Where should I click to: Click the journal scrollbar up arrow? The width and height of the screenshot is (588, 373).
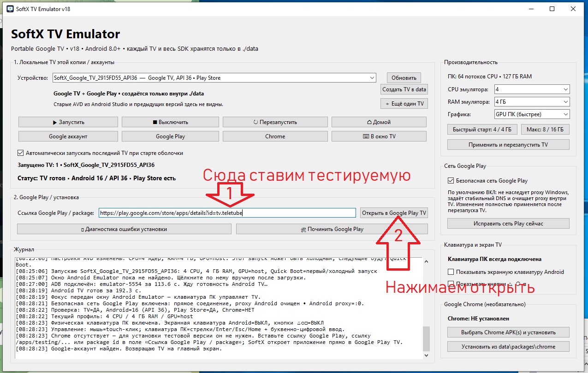tap(426, 261)
